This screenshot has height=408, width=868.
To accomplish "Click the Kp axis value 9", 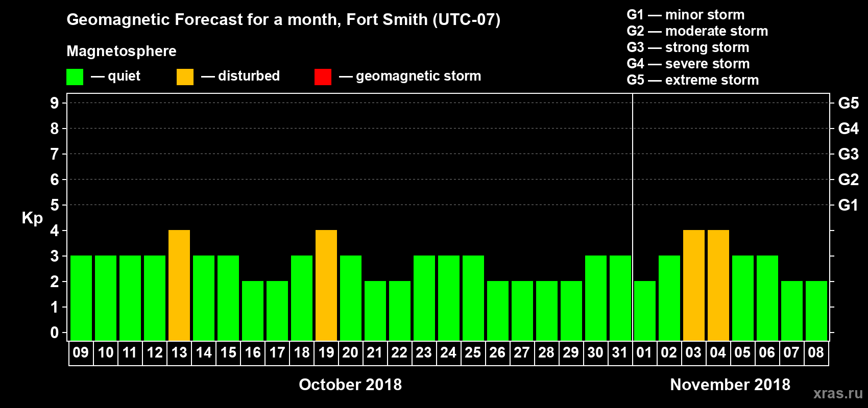I will [55, 103].
